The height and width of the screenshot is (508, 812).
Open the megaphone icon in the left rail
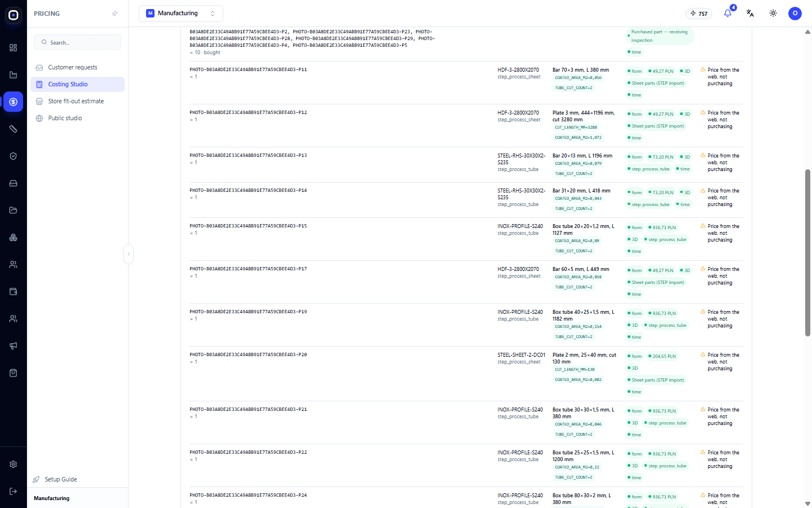(x=14, y=346)
